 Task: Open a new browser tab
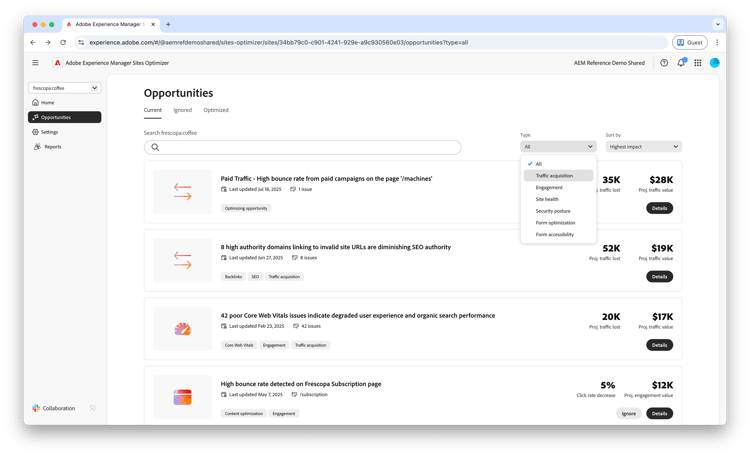coord(168,24)
